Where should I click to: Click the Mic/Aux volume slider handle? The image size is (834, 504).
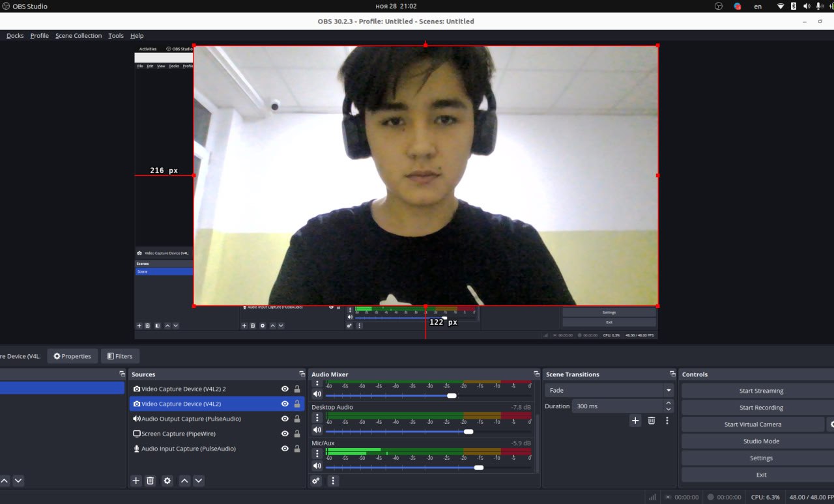point(479,467)
